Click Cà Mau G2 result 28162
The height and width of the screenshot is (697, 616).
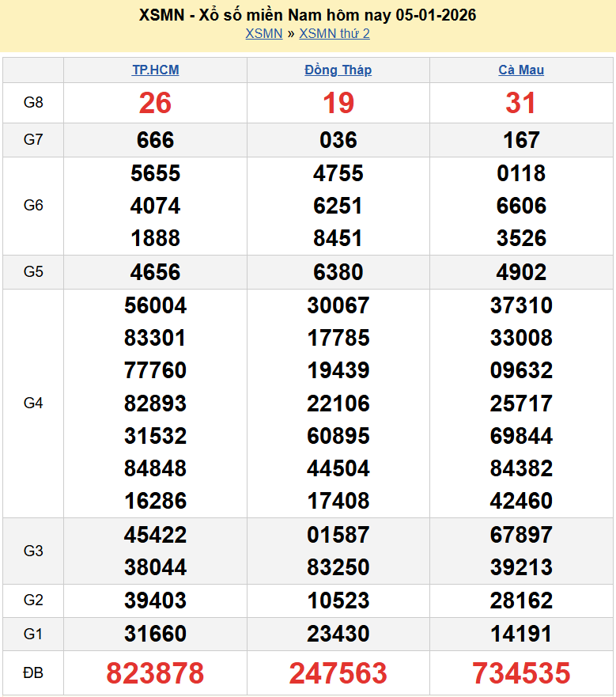[521, 600]
